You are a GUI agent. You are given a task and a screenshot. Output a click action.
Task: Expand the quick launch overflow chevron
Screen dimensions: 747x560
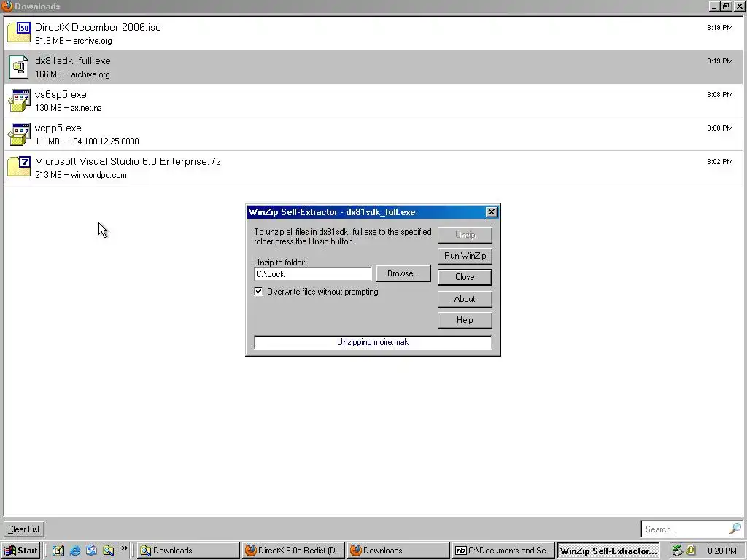pyautogui.click(x=124, y=548)
